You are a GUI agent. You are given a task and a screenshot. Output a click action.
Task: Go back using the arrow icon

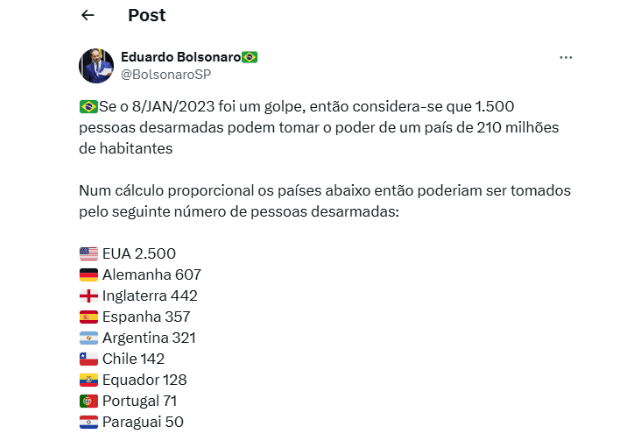coord(88,15)
